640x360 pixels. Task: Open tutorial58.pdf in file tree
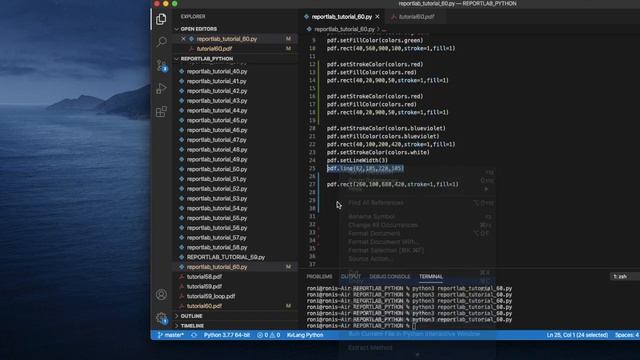204,277
